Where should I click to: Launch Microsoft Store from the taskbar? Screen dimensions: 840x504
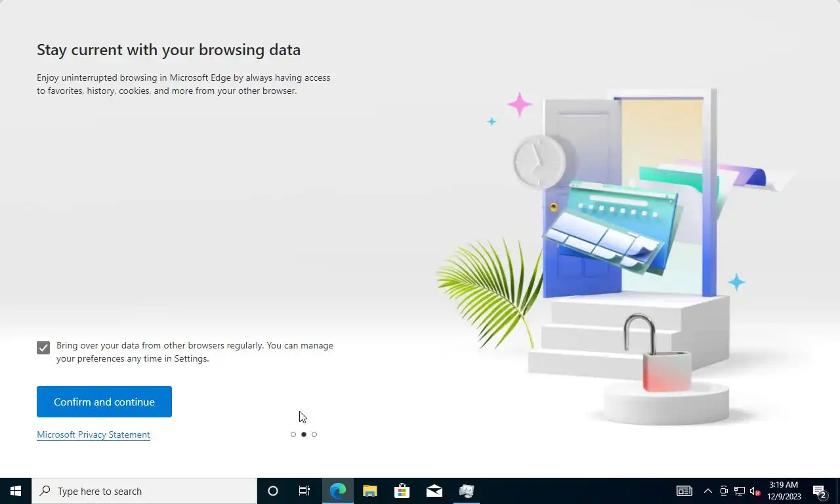402,491
